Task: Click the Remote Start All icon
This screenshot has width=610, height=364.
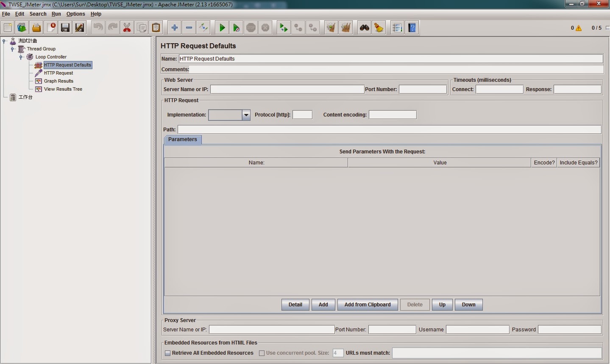Action: coord(284,28)
